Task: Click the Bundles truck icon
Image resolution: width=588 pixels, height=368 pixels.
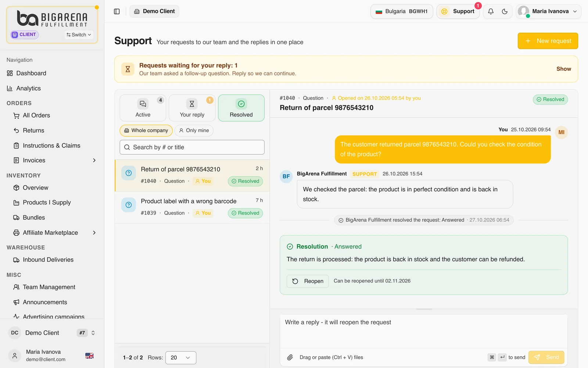Action: [x=16, y=218]
